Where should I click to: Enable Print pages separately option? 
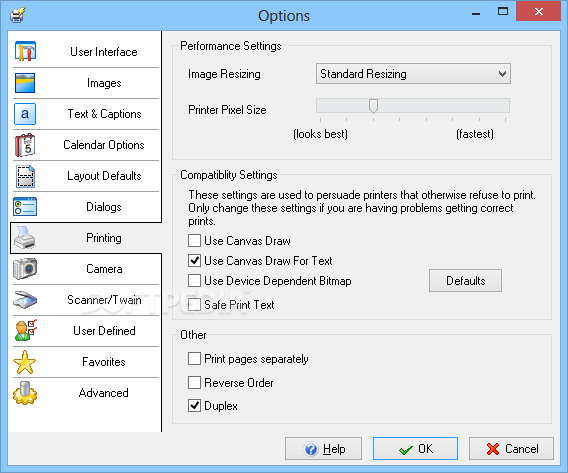click(x=195, y=359)
